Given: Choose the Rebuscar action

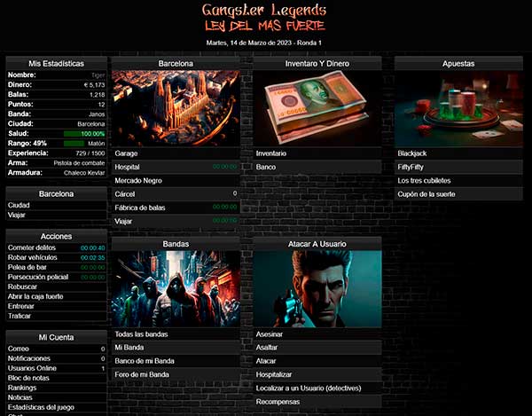Looking at the screenshot, I should coord(57,286).
